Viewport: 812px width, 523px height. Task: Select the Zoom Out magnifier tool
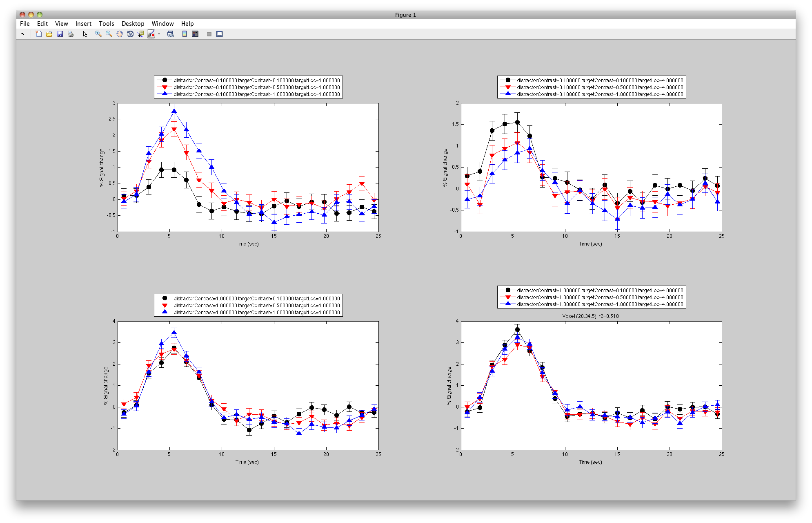pos(109,34)
